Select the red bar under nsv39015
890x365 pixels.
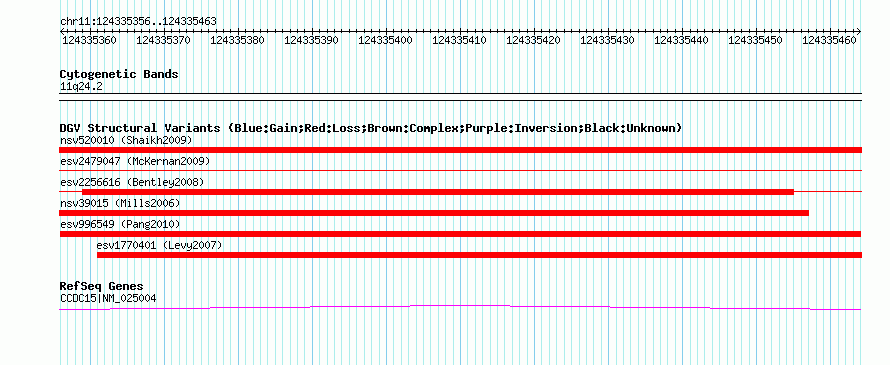(x=434, y=213)
